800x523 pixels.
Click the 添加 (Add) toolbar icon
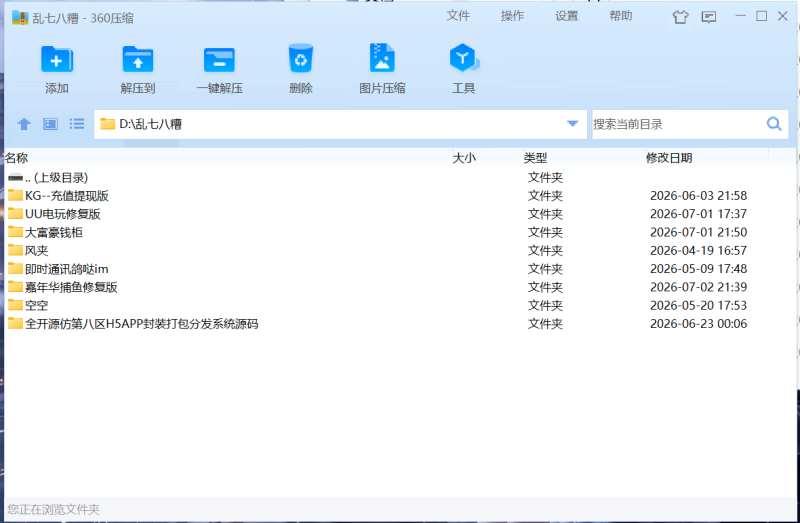[x=57, y=60]
